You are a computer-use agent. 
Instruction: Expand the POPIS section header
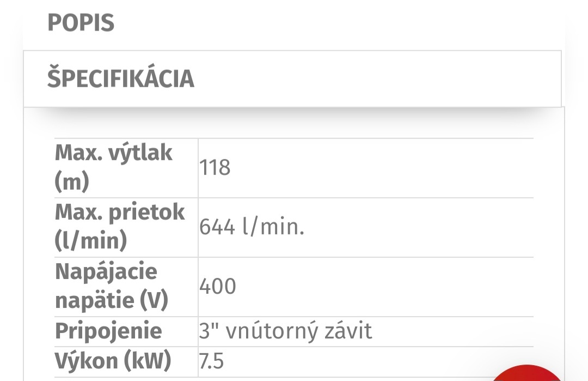tap(81, 23)
